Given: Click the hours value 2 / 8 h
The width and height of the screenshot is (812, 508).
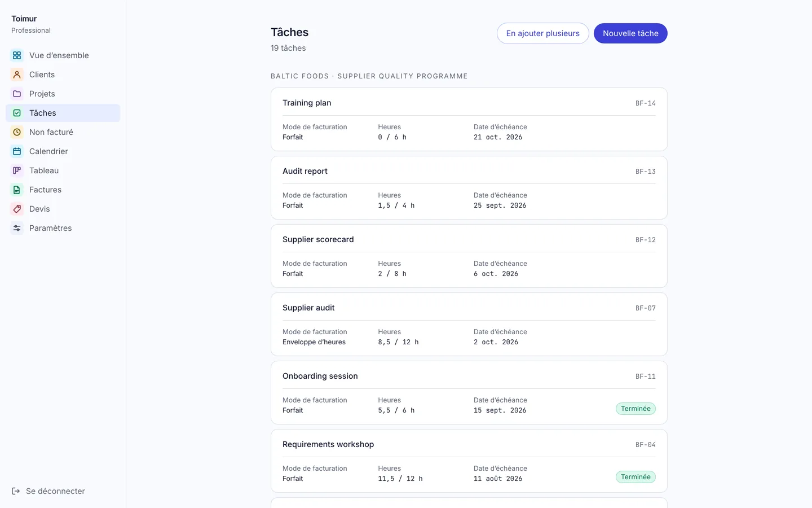Looking at the screenshot, I should [x=392, y=274].
